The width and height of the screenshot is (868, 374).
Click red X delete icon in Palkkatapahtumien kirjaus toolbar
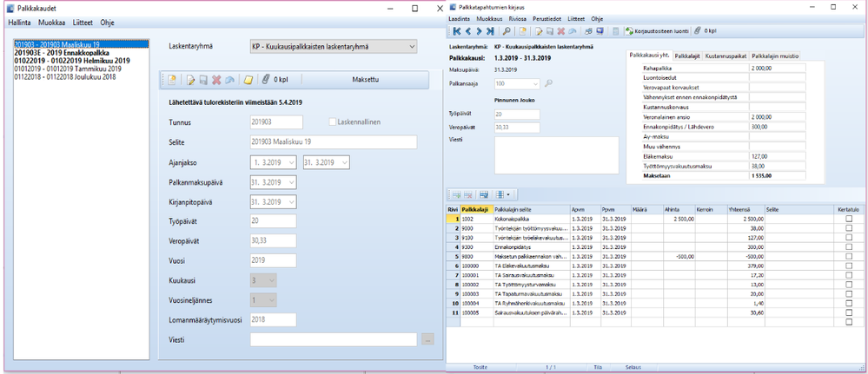pos(560,31)
